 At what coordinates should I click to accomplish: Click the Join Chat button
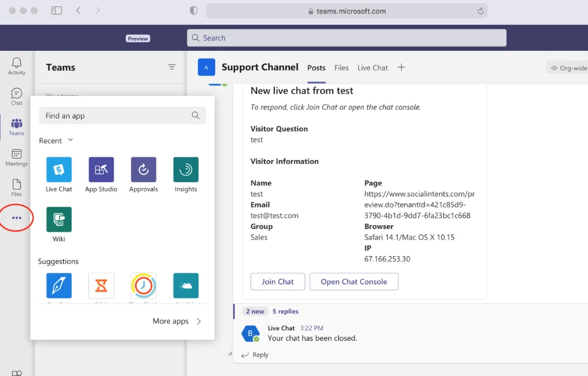(278, 281)
